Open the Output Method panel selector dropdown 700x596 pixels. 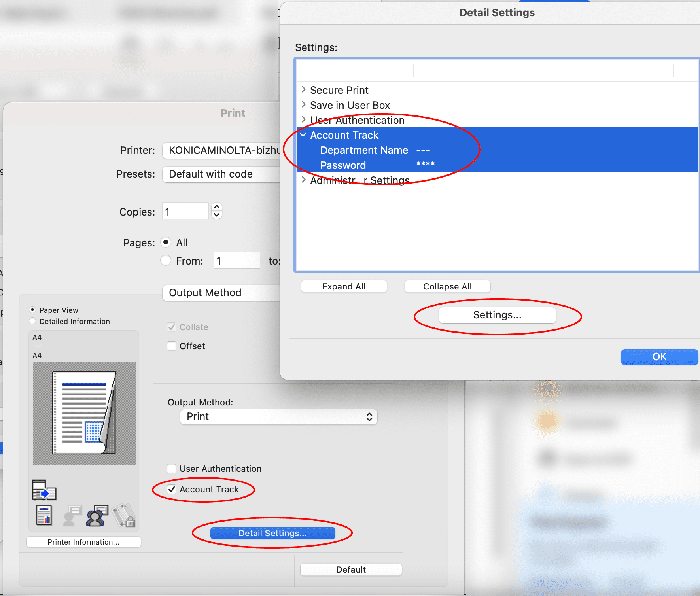[221, 293]
